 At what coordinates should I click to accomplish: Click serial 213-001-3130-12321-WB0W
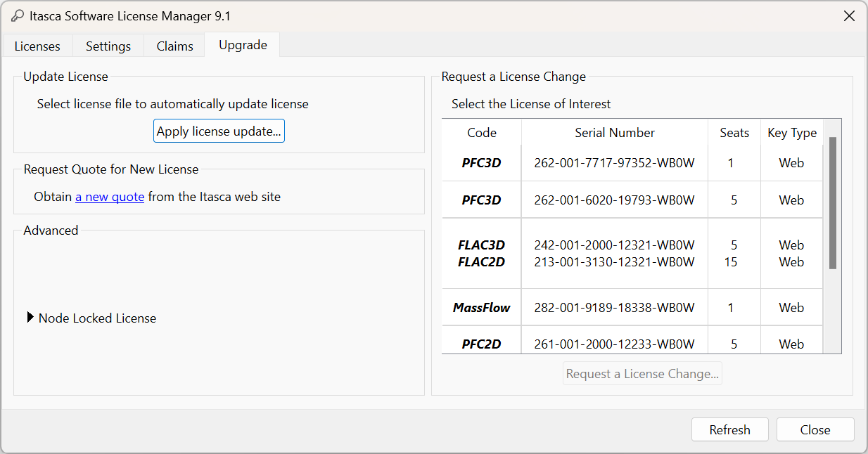pos(615,262)
